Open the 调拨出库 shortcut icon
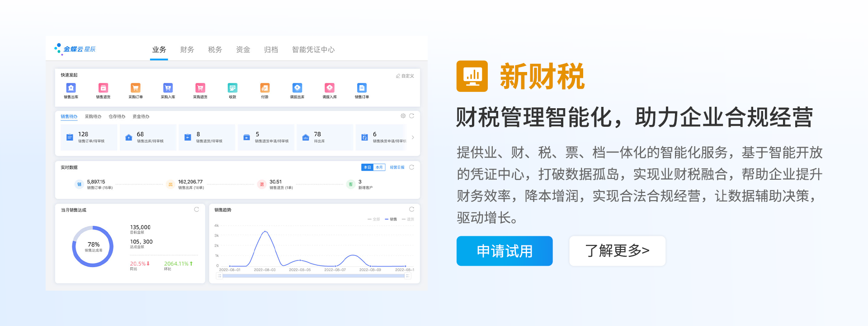Screen dimensions: 868x326 click(297, 88)
